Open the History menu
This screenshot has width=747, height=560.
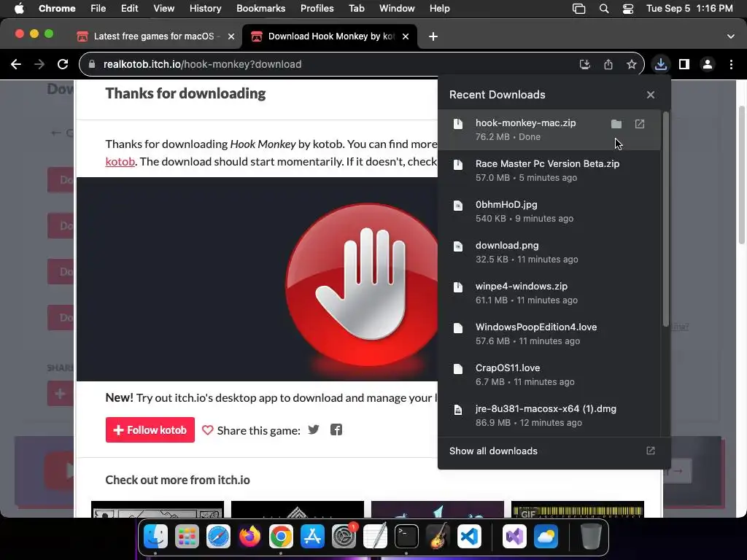tap(205, 9)
